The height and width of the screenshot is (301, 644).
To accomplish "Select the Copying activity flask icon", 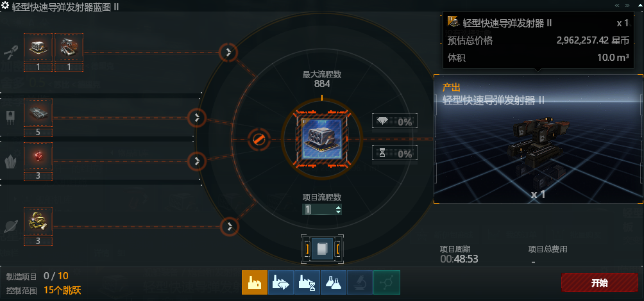I will click(x=334, y=282).
